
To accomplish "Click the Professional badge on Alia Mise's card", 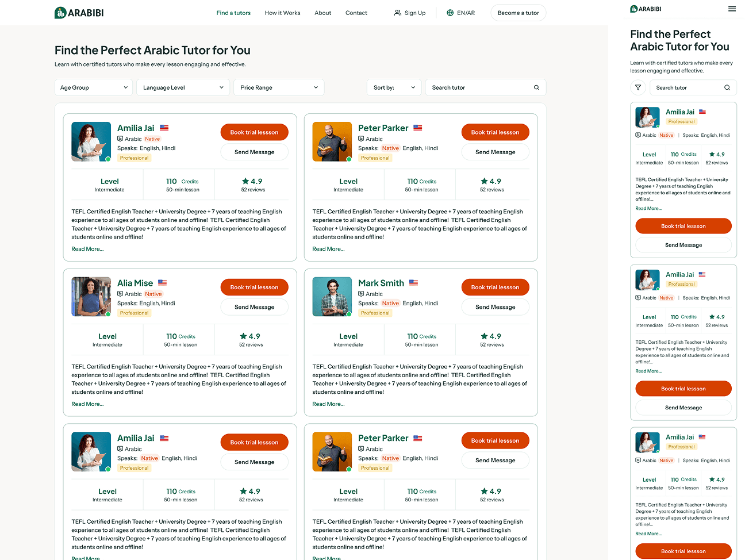I will pyautogui.click(x=134, y=313).
